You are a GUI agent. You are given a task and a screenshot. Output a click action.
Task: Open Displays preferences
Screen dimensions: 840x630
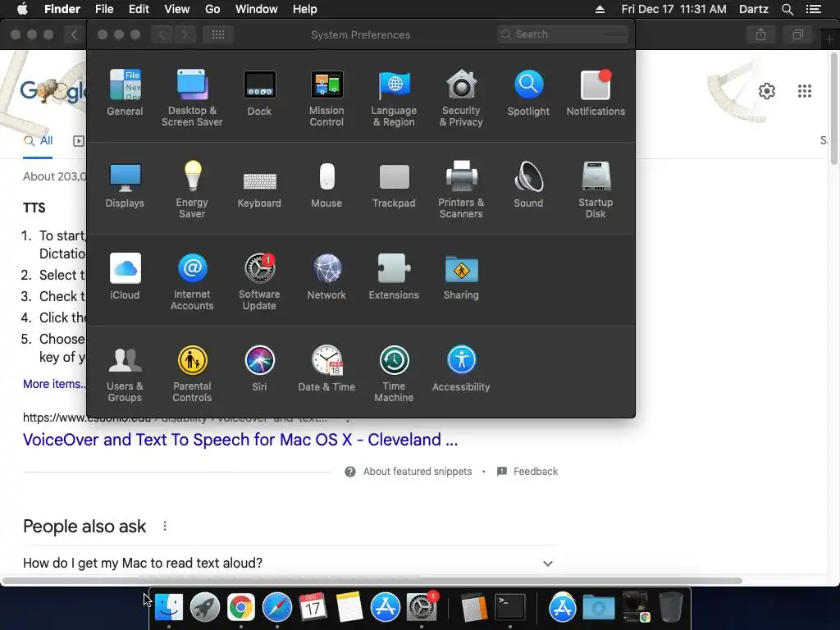[x=125, y=185]
